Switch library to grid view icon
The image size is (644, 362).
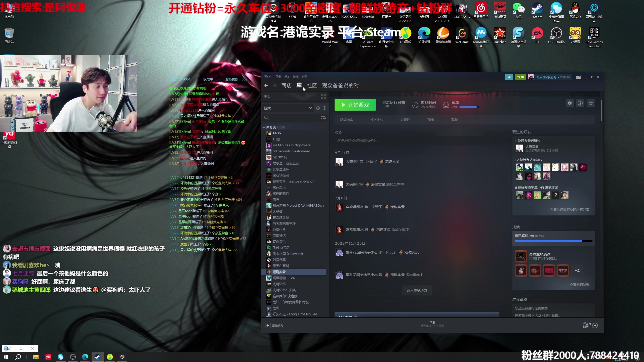click(324, 97)
